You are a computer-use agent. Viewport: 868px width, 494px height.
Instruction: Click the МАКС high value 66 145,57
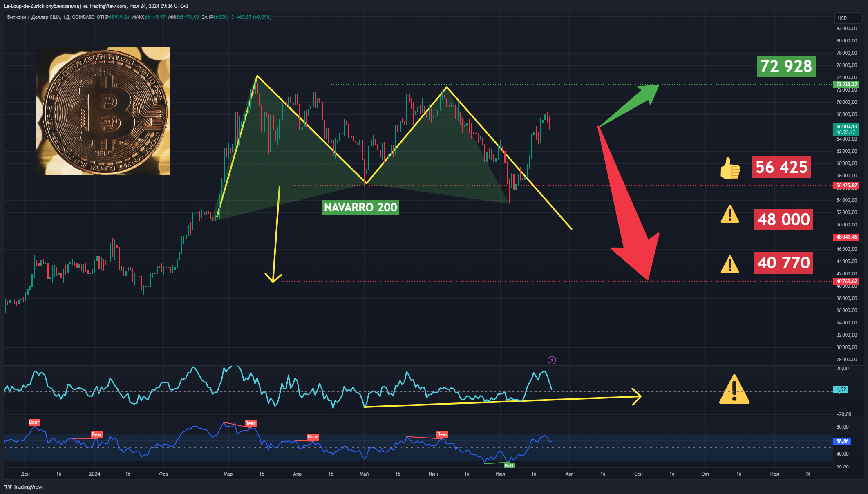tap(155, 17)
